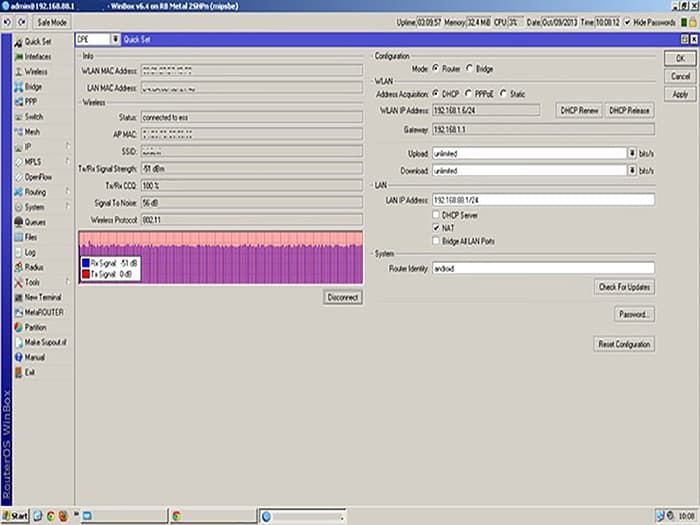
Task: Enable the DHCP Server checkbox
Action: click(x=434, y=214)
